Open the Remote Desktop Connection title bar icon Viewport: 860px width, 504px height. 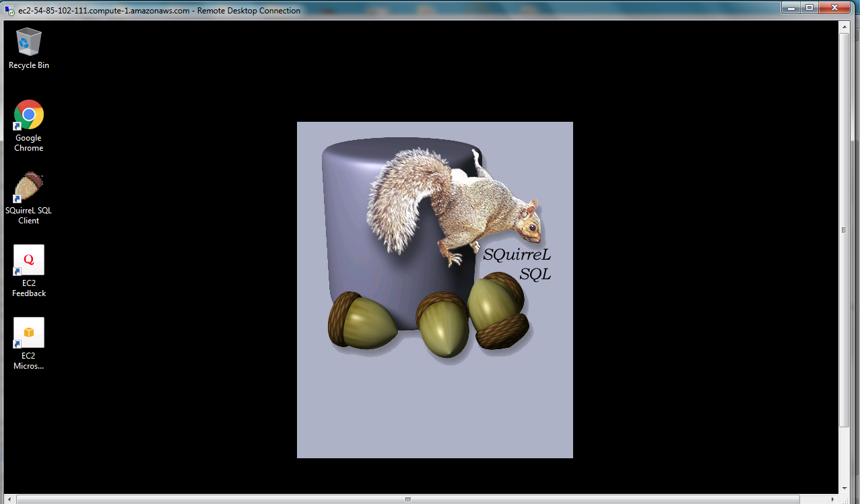pos(9,10)
